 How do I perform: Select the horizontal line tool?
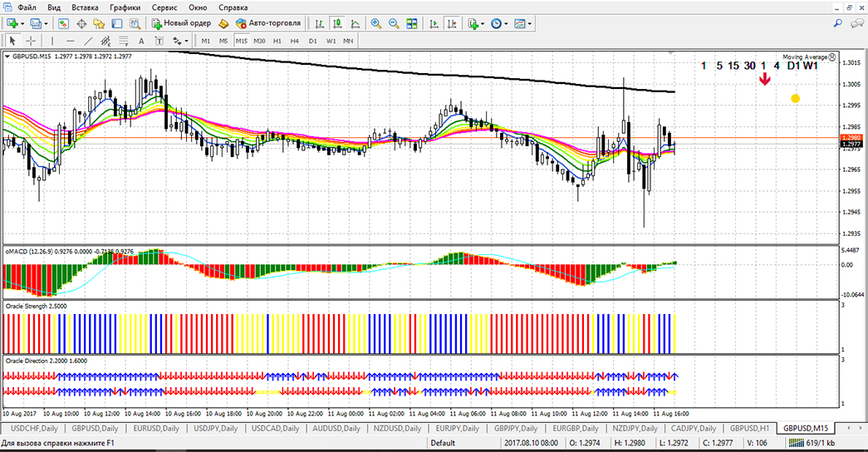point(71,41)
